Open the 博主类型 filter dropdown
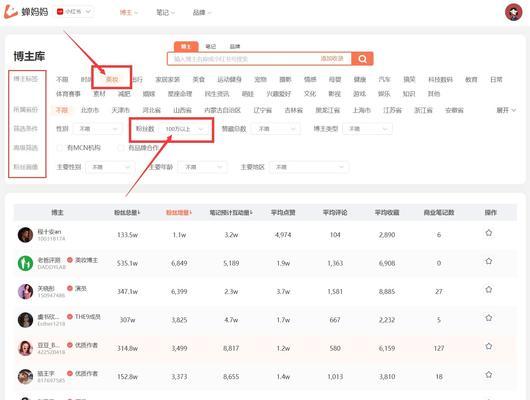The image size is (530, 400). point(367,129)
